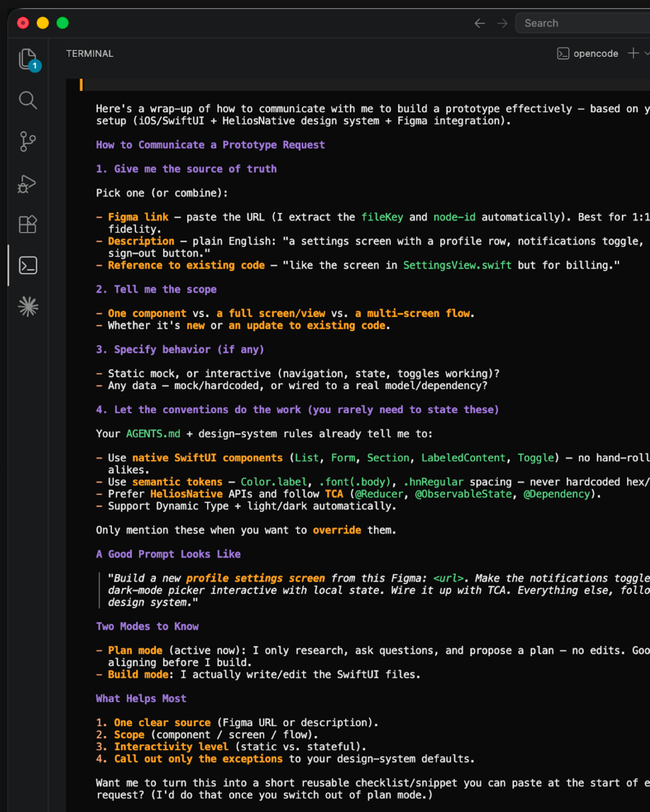This screenshot has height=812, width=650.
Task: Open the asterisk-shaped icon in the activity bar
Action: (28, 307)
